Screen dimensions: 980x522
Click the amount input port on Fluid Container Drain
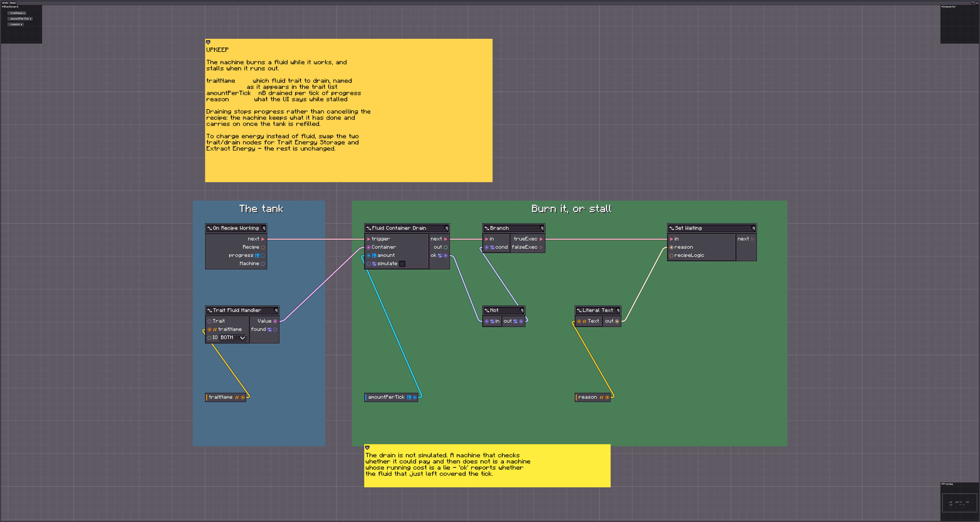coord(368,256)
